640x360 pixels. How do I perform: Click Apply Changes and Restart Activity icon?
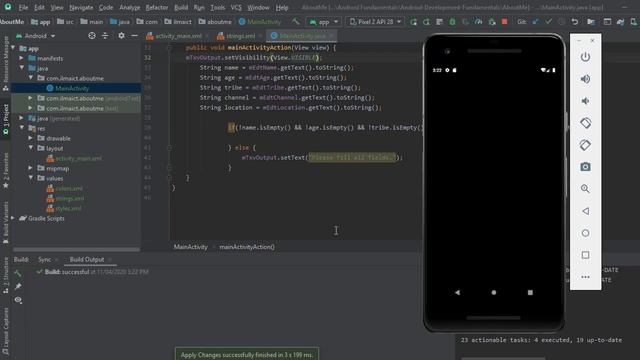point(427,22)
